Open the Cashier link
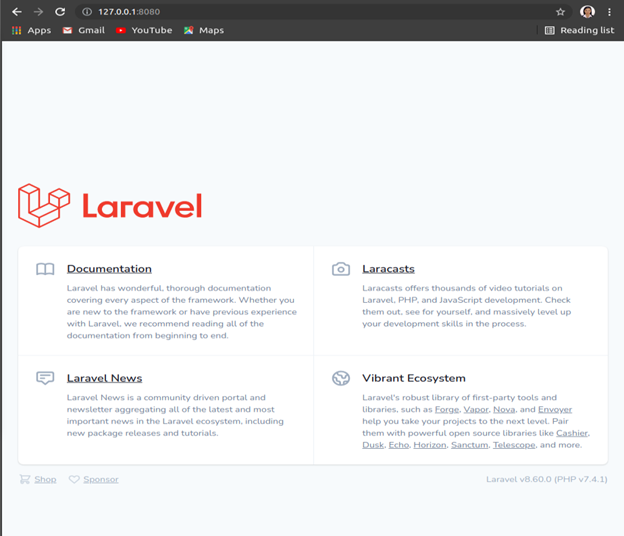This screenshot has width=624, height=536. [x=572, y=433]
